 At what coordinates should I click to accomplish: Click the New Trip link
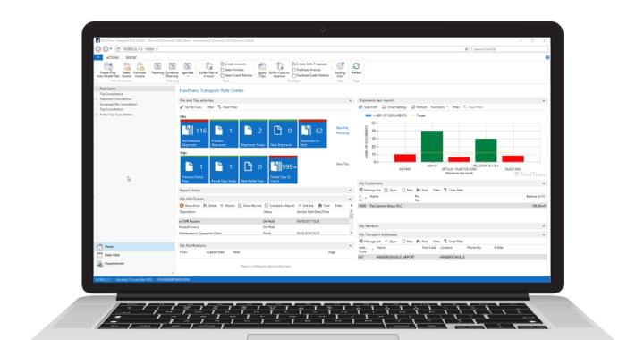tap(343, 164)
